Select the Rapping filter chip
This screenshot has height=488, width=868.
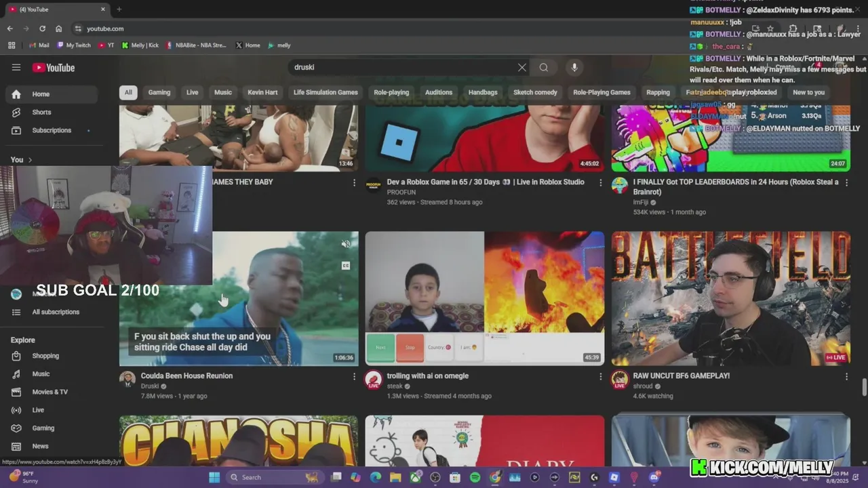(658, 92)
